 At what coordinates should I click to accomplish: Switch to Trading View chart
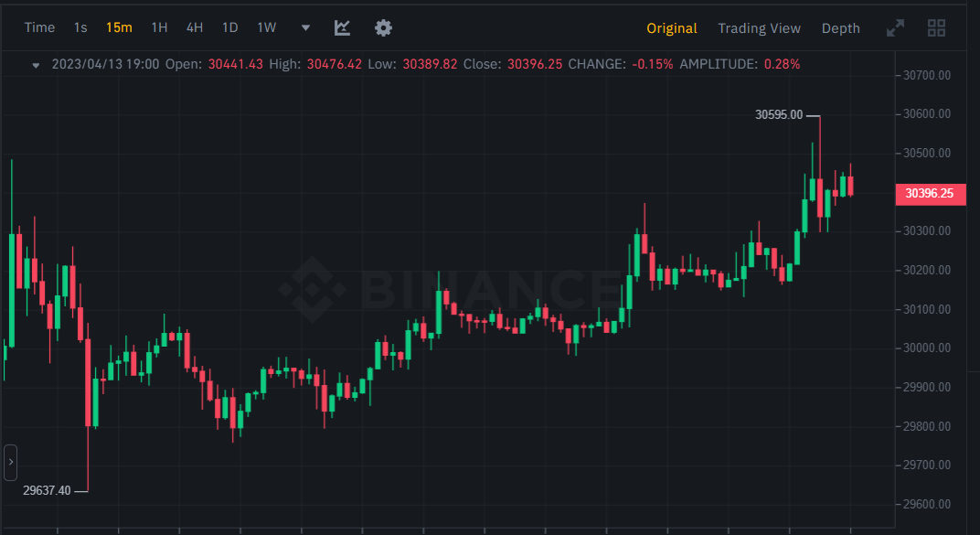coord(759,28)
